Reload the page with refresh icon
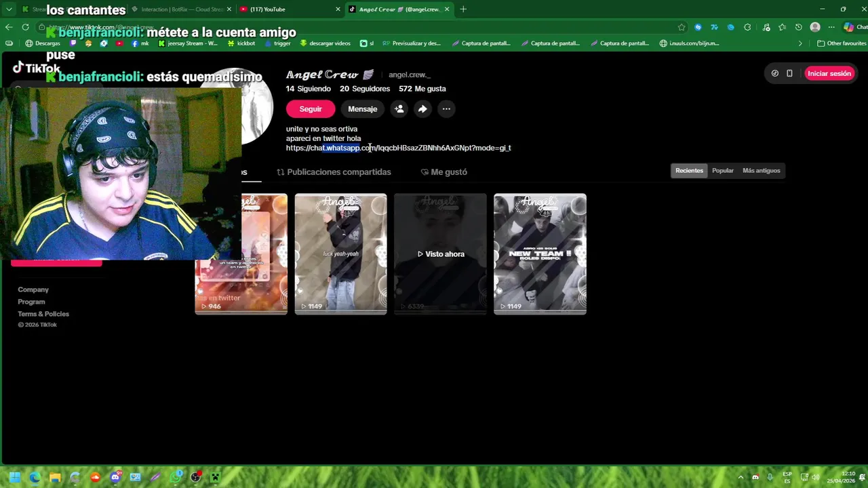Screen dimensions: 868x488 (x=25, y=27)
